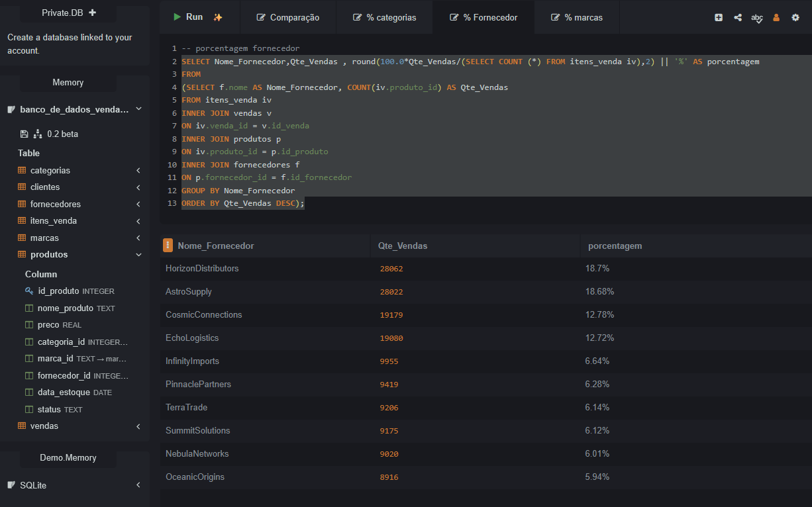Expand the marcas table chevron

coord(138,238)
